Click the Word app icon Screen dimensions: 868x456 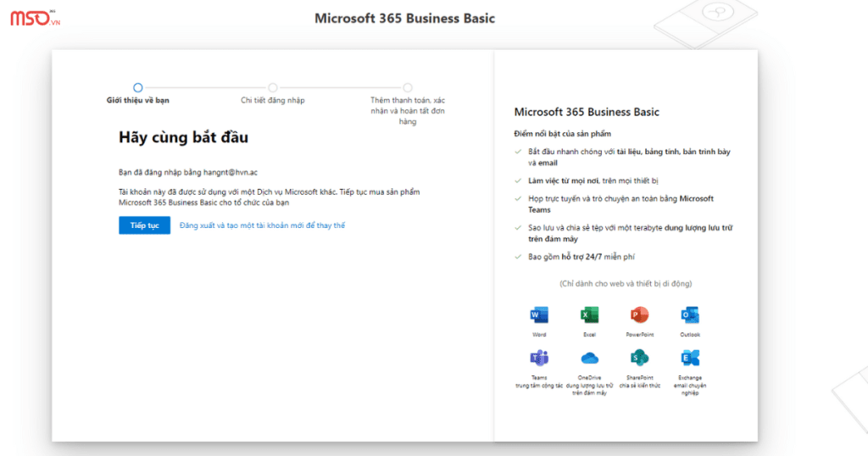pyautogui.click(x=538, y=315)
